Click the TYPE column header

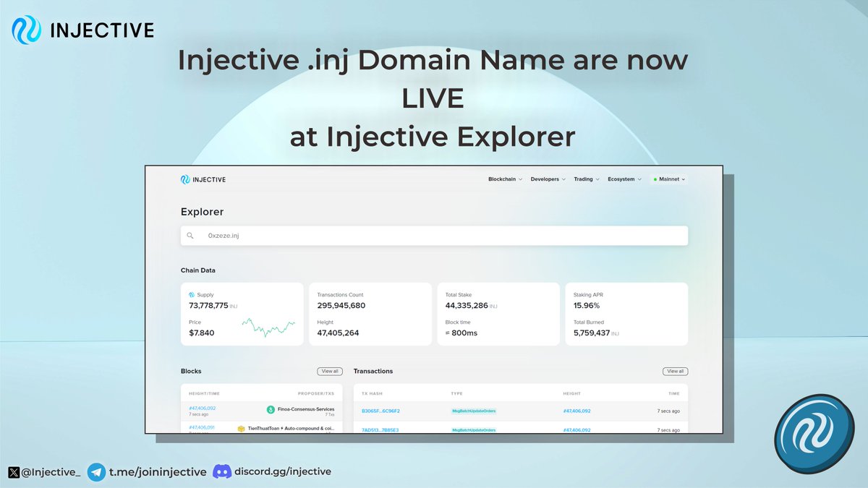pyautogui.click(x=456, y=393)
